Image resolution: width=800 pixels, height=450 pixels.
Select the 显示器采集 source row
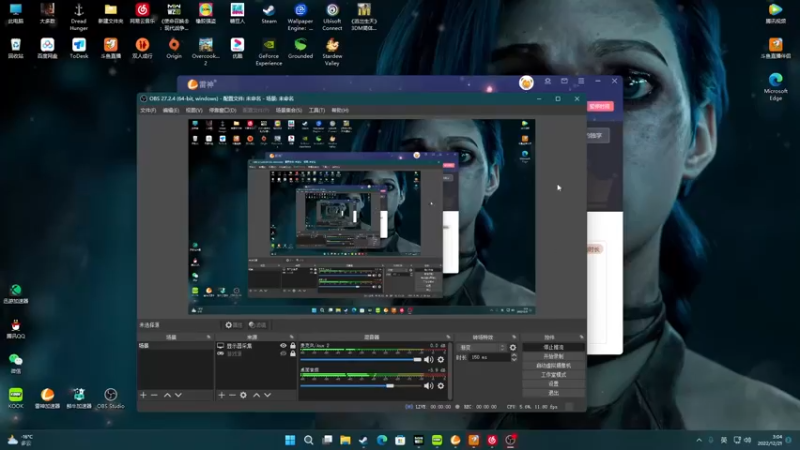pyautogui.click(x=256, y=345)
